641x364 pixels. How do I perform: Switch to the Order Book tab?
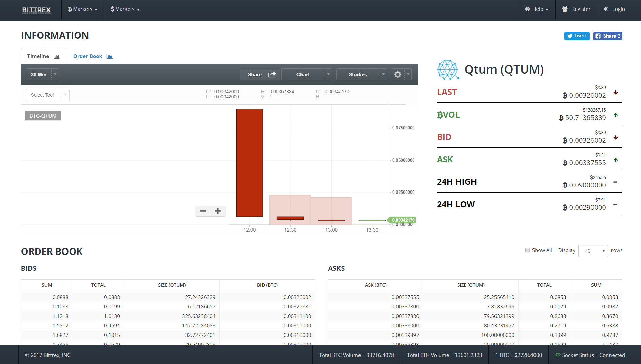93,56
